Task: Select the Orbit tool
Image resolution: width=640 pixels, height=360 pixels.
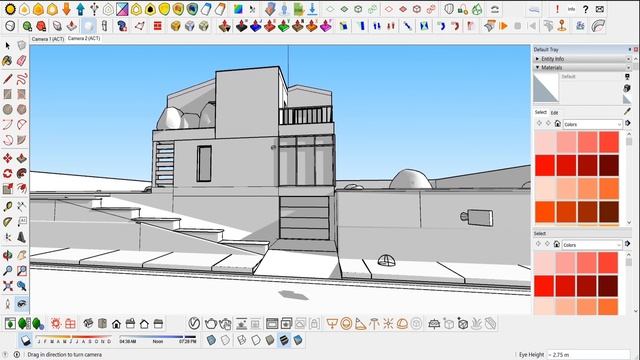Action: tap(7, 255)
